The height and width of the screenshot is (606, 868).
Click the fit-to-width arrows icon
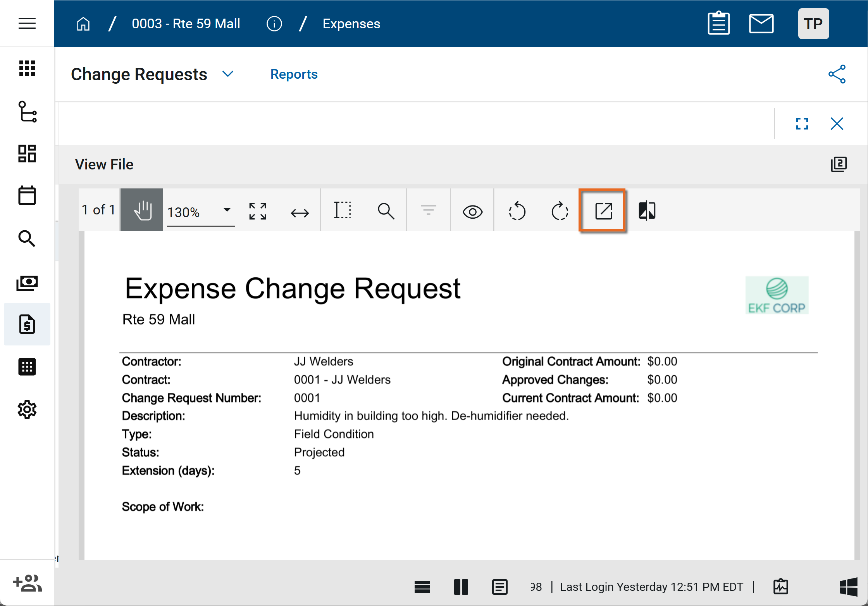pyautogui.click(x=300, y=212)
